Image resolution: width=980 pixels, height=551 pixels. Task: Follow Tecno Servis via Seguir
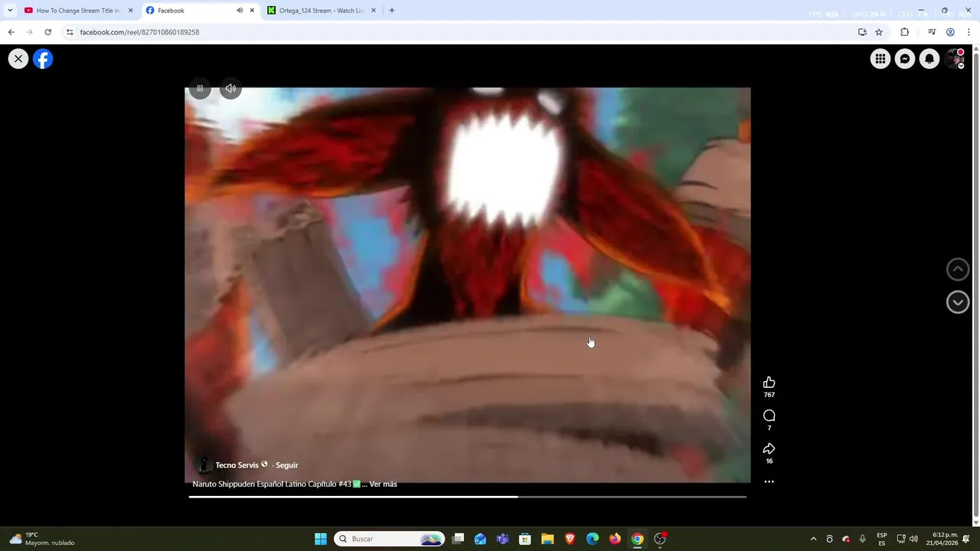287,465
